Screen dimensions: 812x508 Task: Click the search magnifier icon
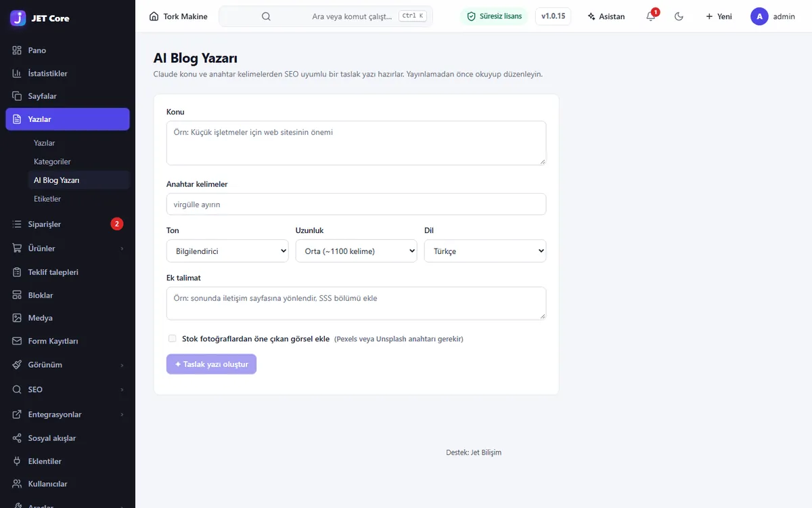point(266,16)
